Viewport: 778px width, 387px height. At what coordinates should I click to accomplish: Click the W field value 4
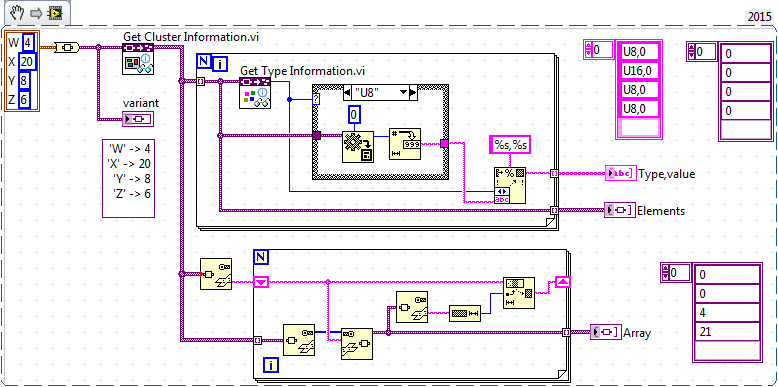tap(28, 44)
